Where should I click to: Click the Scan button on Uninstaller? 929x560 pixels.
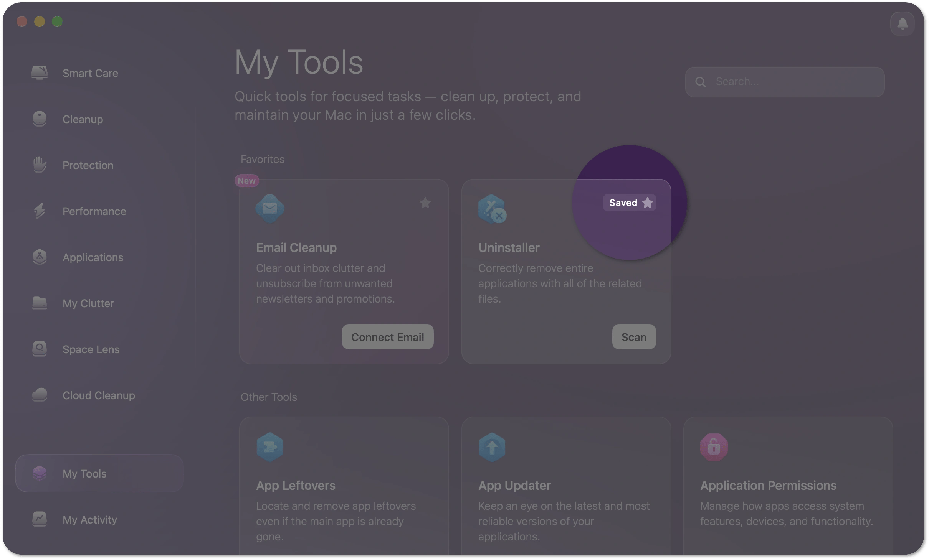[634, 337]
